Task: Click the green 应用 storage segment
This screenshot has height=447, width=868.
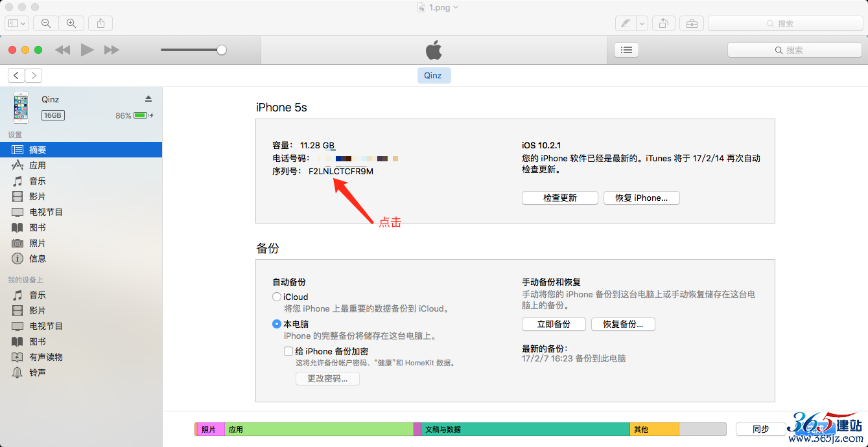Action: (x=319, y=429)
